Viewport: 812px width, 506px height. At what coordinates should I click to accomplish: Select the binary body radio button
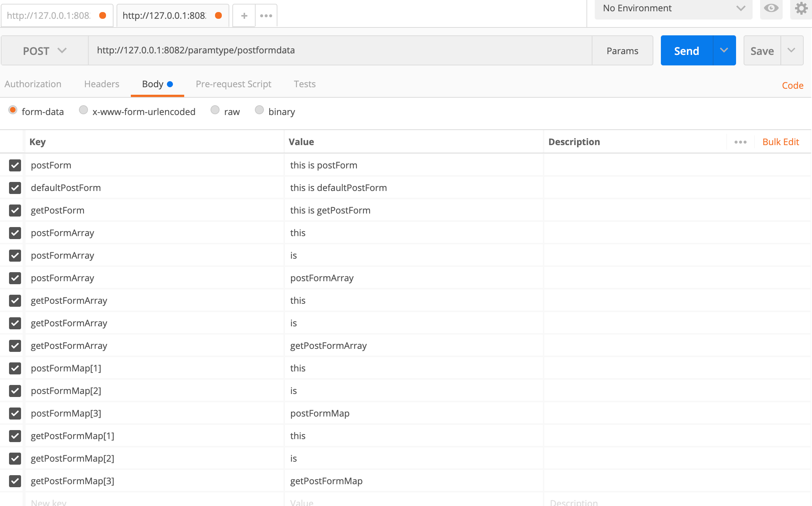pyautogui.click(x=259, y=110)
